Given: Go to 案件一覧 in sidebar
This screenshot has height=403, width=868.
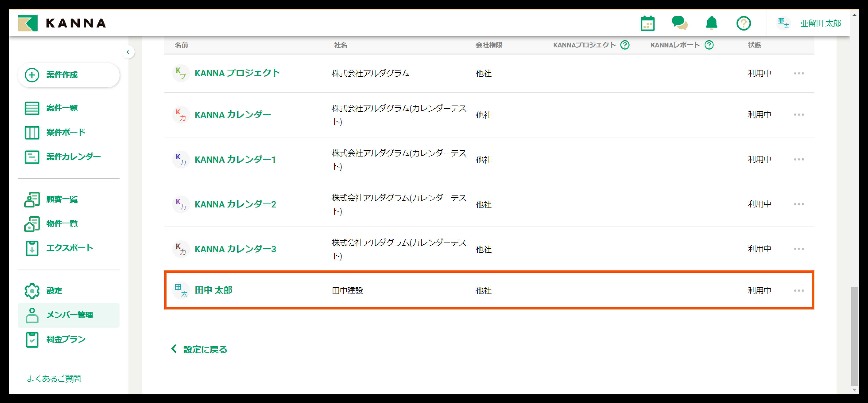Looking at the screenshot, I should pyautogui.click(x=62, y=108).
